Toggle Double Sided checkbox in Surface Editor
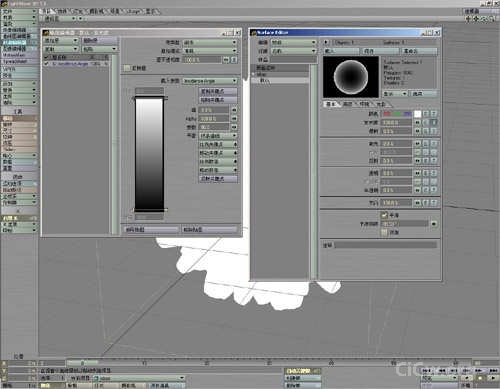The image size is (500, 389). [x=384, y=232]
